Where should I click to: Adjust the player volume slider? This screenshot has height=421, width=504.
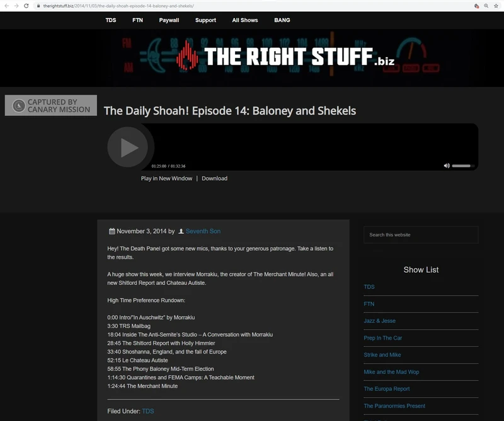tap(461, 165)
